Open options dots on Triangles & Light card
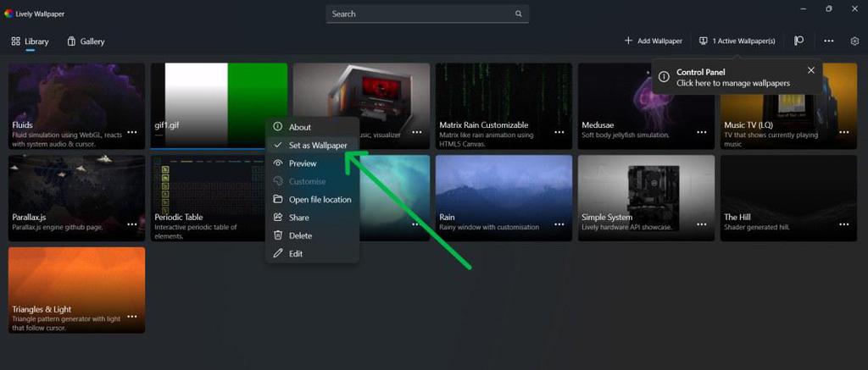The height and width of the screenshot is (370, 868). (132, 317)
